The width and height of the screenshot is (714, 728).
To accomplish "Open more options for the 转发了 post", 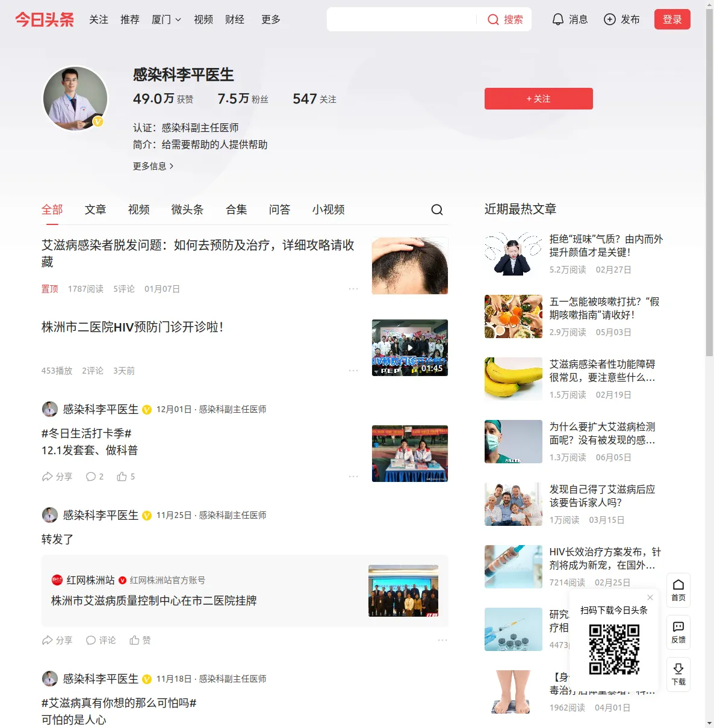I will pyautogui.click(x=442, y=640).
